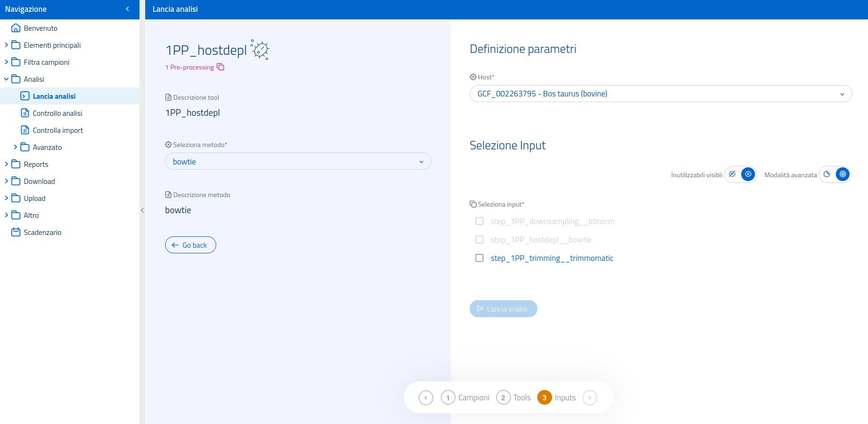Collapse the Navigazione panel with the chevron
The image size is (868, 424).
coord(127,9)
